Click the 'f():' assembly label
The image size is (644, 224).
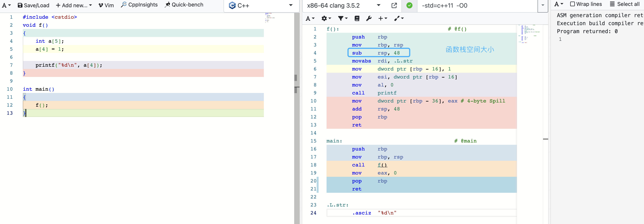[333, 29]
